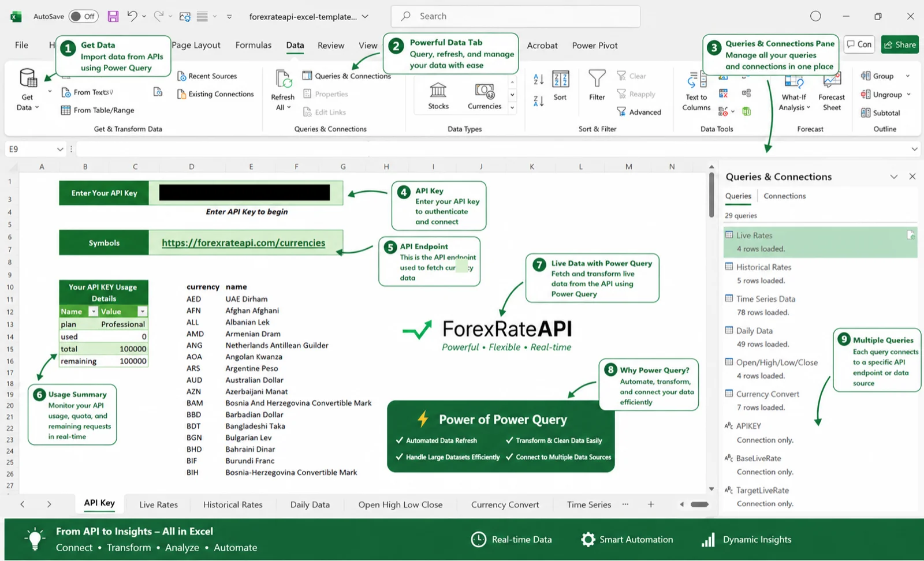Click the preview icon on the Live Rates query row

(x=911, y=235)
